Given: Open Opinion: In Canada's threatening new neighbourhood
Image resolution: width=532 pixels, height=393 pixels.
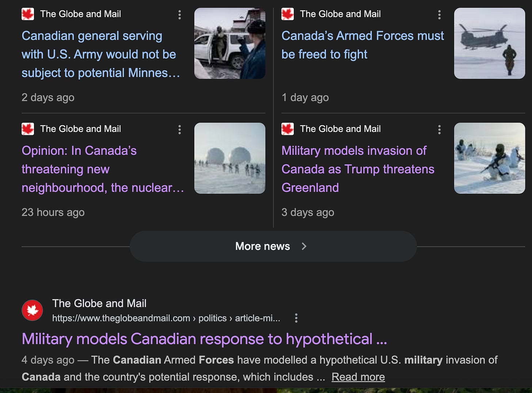Looking at the screenshot, I should click(103, 169).
